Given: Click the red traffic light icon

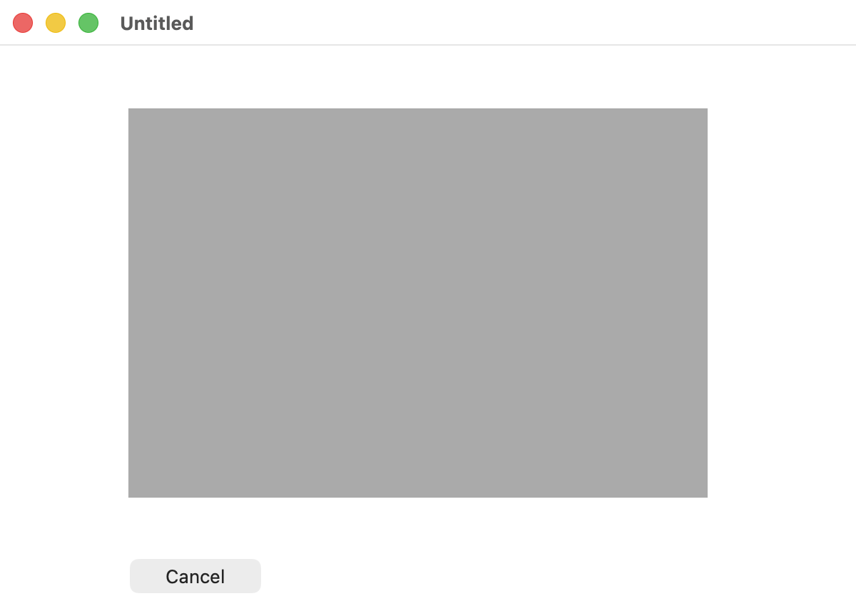Looking at the screenshot, I should pos(23,23).
